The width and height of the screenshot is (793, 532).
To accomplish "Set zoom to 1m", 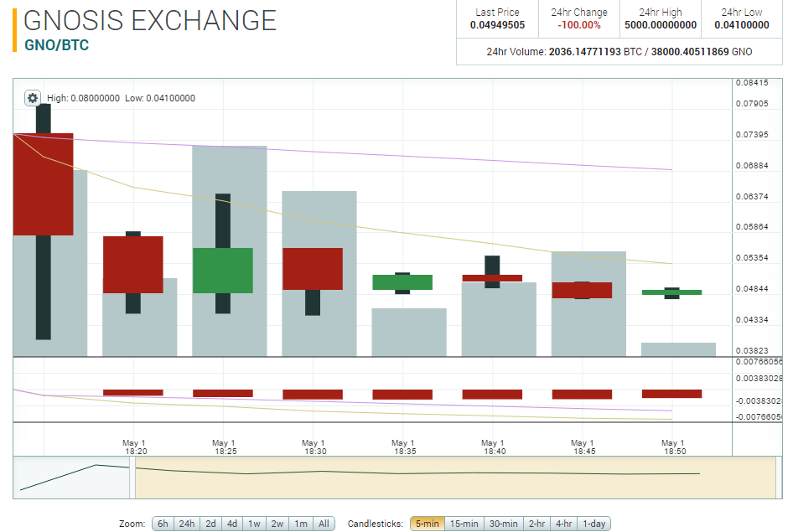I will [301, 524].
